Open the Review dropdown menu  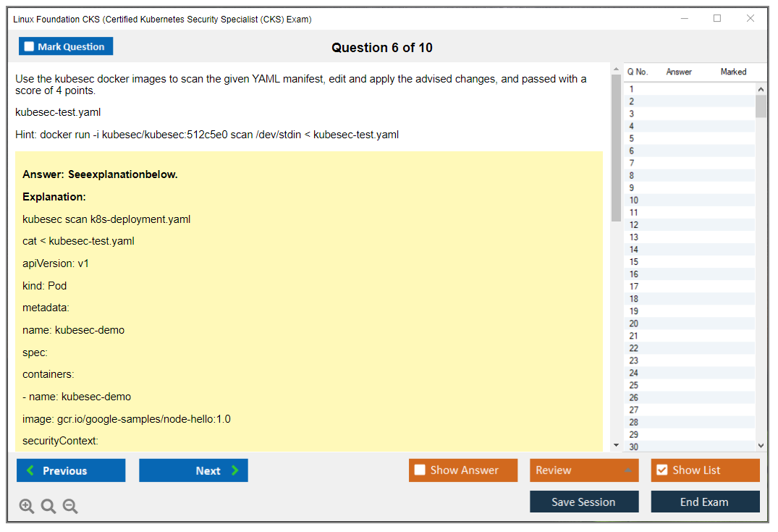click(627, 470)
